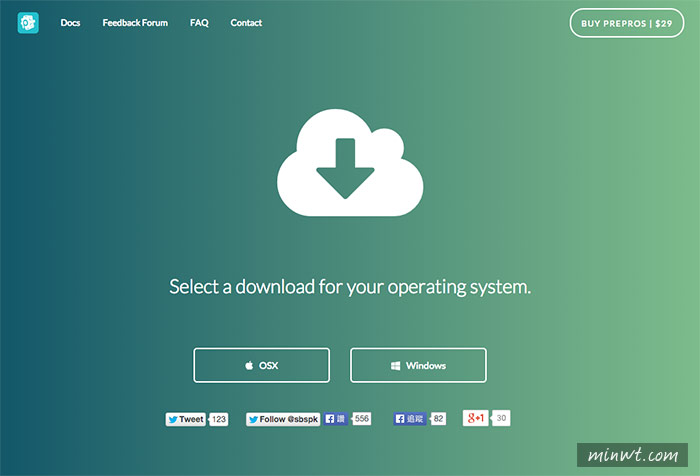Download the Windows version
The width and height of the screenshot is (700, 476).
418,365
